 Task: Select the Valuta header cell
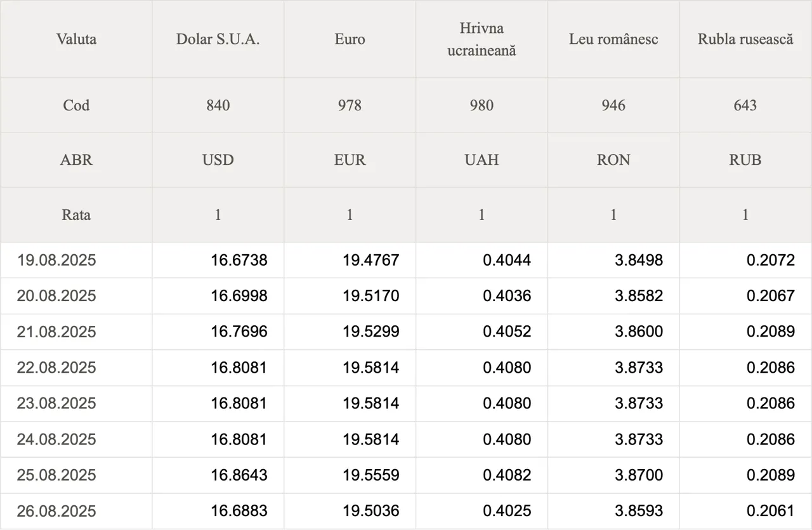tap(76, 39)
